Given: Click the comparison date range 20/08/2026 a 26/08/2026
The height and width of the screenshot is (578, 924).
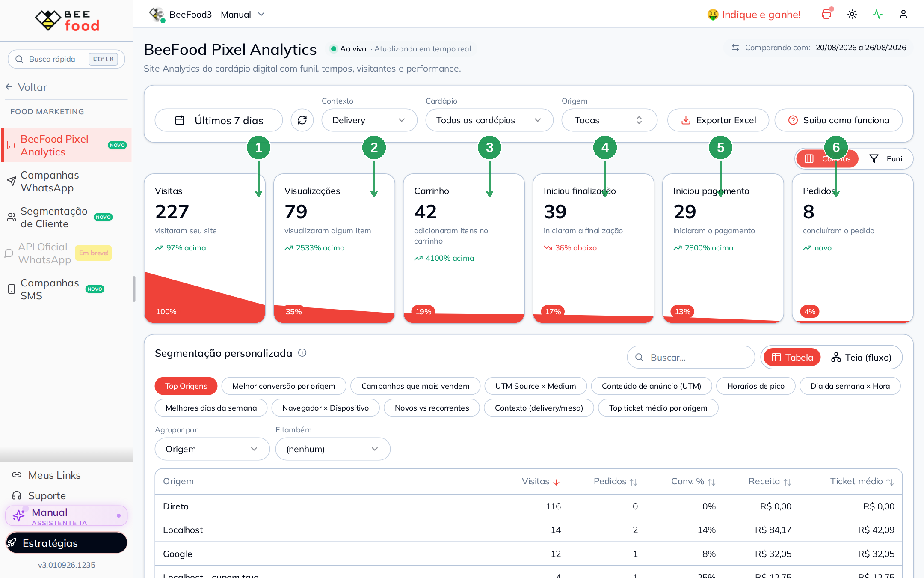Looking at the screenshot, I should click(x=861, y=48).
